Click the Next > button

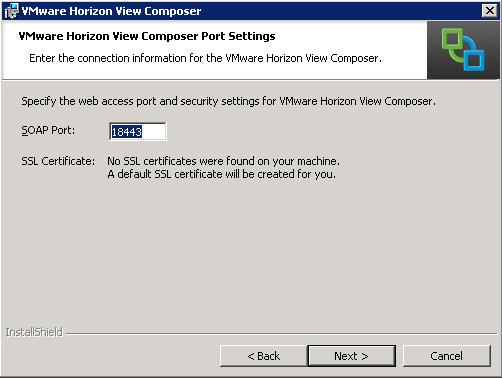click(352, 356)
